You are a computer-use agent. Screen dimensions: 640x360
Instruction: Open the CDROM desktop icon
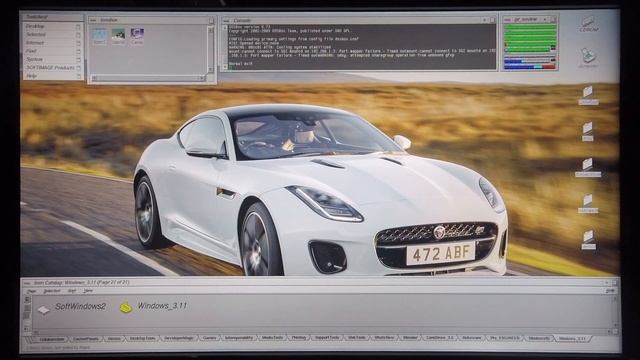click(x=588, y=24)
